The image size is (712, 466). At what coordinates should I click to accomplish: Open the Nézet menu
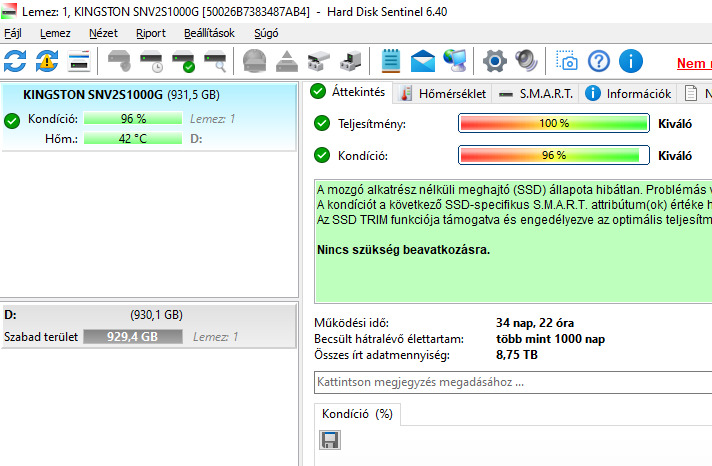(103, 33)
